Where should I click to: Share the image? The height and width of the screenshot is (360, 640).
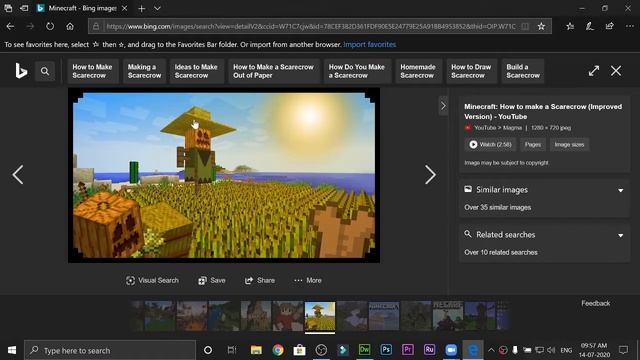(x=260, y=280)
